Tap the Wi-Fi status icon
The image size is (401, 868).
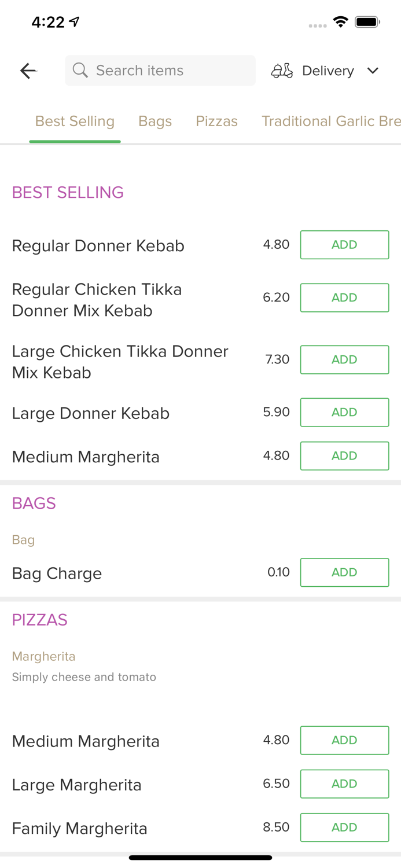341,21
